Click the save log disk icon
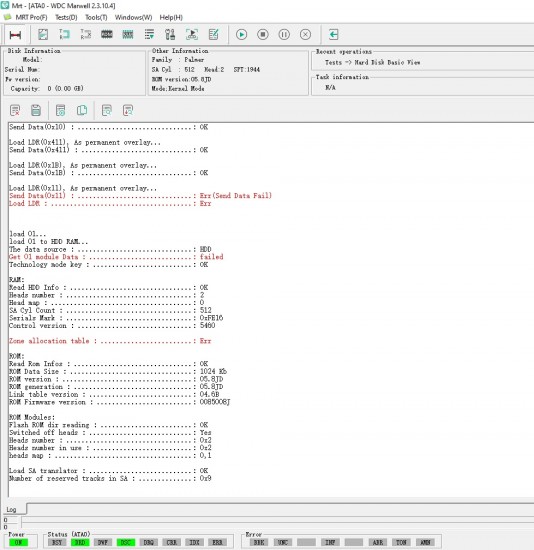Viewport: 534px width, 550px height. pyautogui.click(x=36, y=110)
